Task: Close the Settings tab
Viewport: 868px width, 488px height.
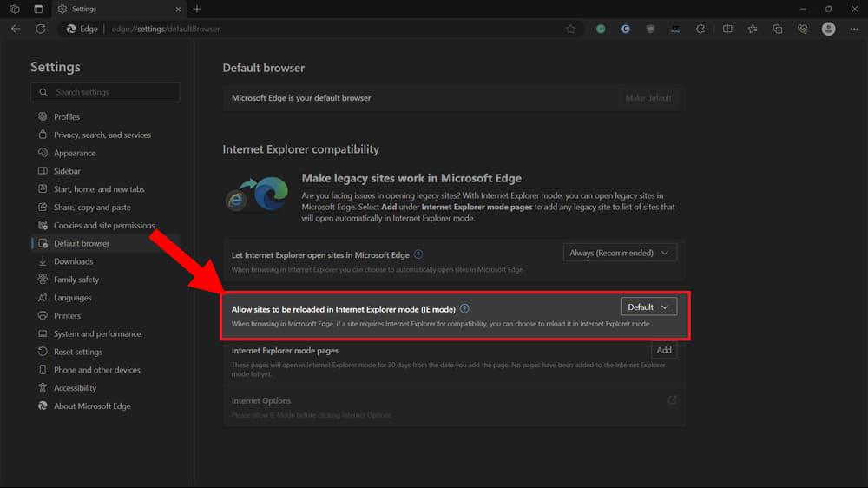Action: pos(178,9)
